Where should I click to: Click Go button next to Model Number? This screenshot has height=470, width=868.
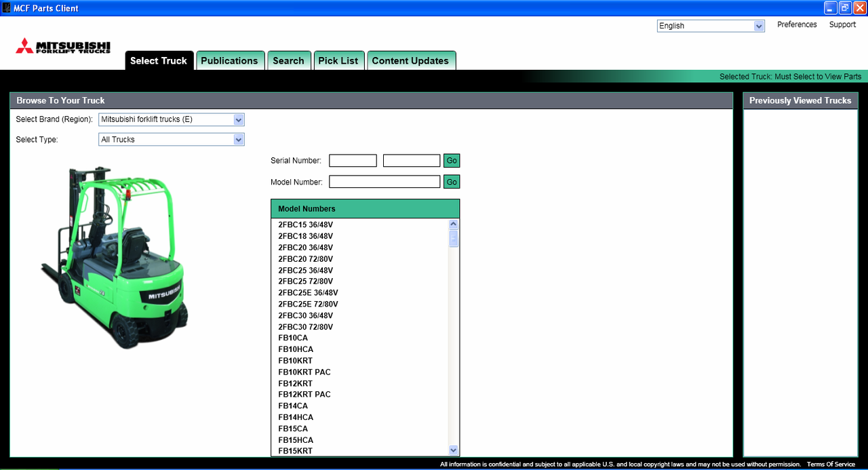tap(452, 182)
